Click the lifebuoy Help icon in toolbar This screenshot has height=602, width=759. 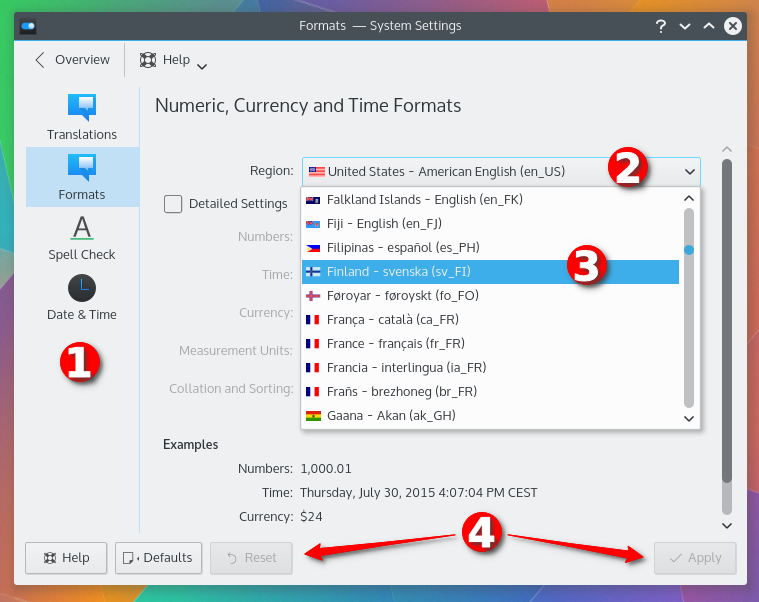click(x=148, y=60)
